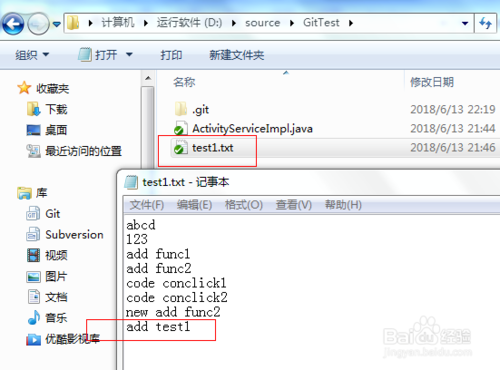This screenshot has height=370, width=500.
Task: Click the 2018/6/13 21:44 date cell
Action: pyautogui.click(x=453, y=128)
